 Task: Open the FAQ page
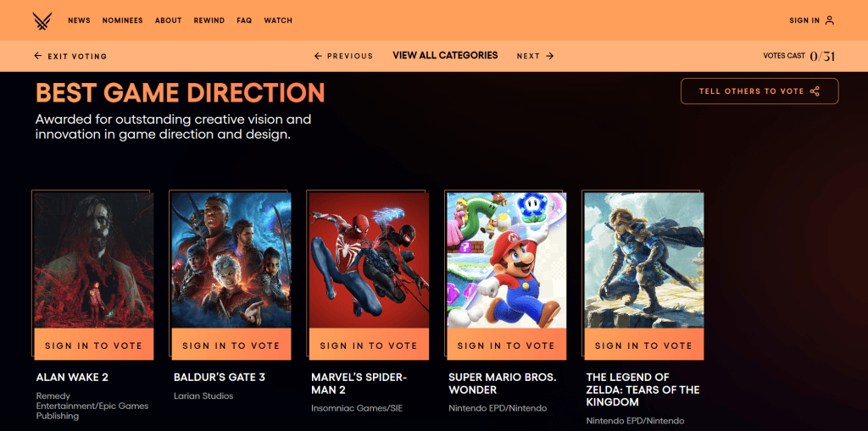[244, 20]
